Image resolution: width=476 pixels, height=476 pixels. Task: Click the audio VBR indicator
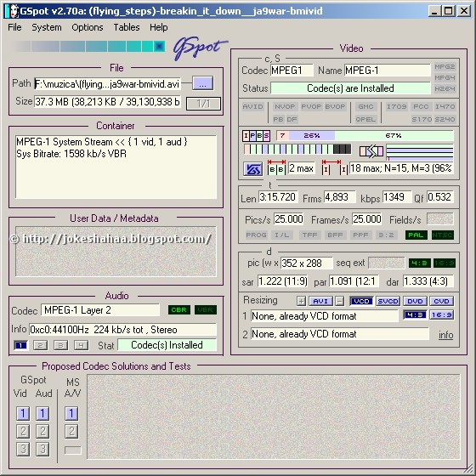(x=206, y=309)
